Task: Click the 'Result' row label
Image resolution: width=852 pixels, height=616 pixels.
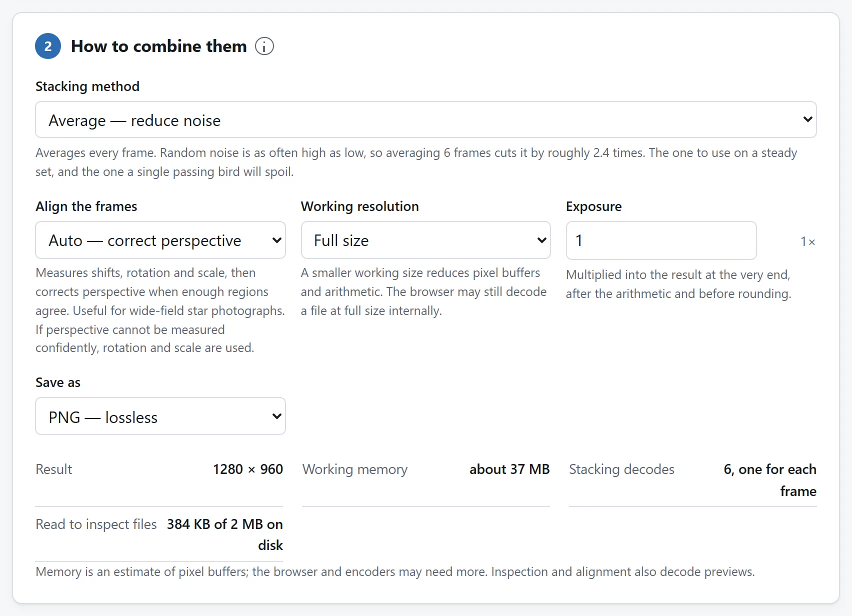Action: [54, 469]
